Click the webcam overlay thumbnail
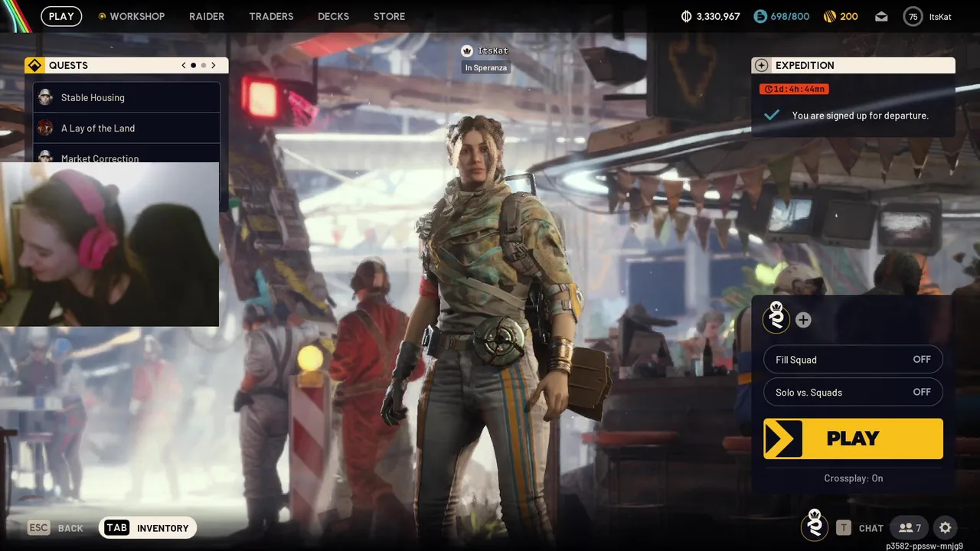 (x=109, y=244)
